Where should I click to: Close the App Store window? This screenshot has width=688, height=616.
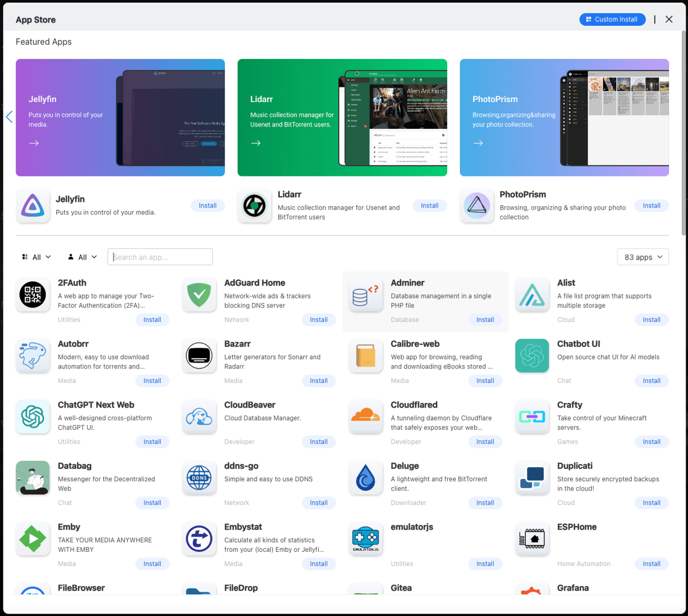click(669, 19)
